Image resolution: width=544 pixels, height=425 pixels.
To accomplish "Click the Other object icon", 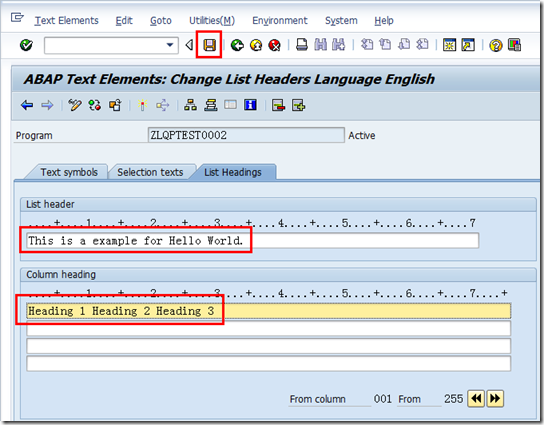I will pyautogui.click(x=115, y=105).
